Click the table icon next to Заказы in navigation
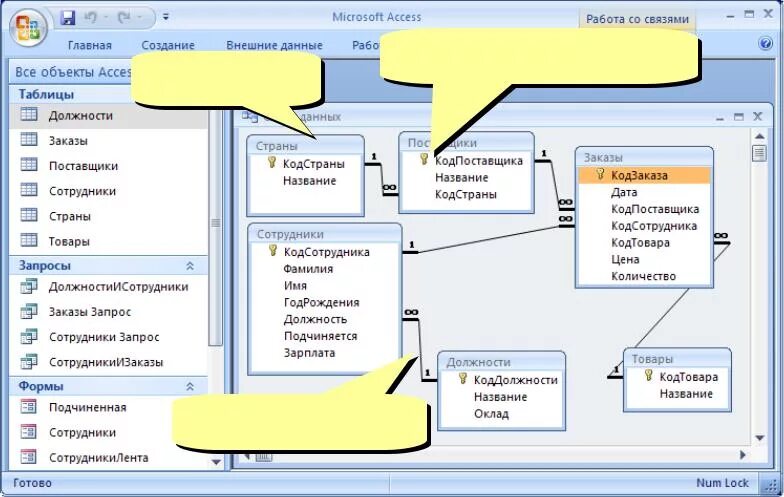This screenshot has height=497, width=784. point(28,140)
